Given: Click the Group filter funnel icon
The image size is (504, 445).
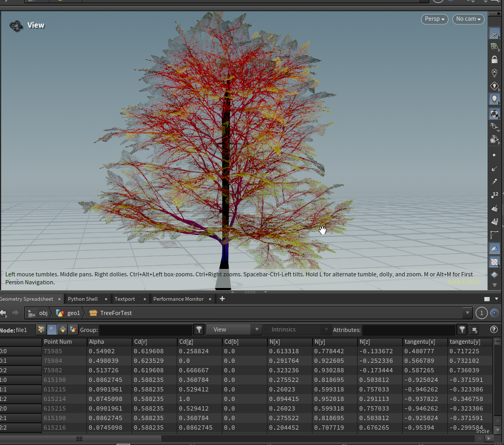Looking at the screenshot, I should click(199, 329).
